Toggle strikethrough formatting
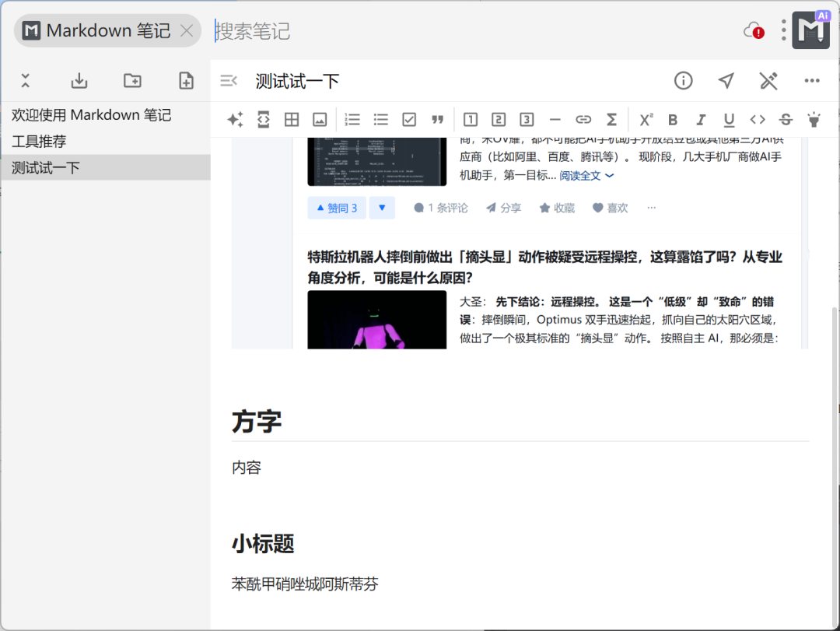The image size is (840, 631). coord(786,120)
